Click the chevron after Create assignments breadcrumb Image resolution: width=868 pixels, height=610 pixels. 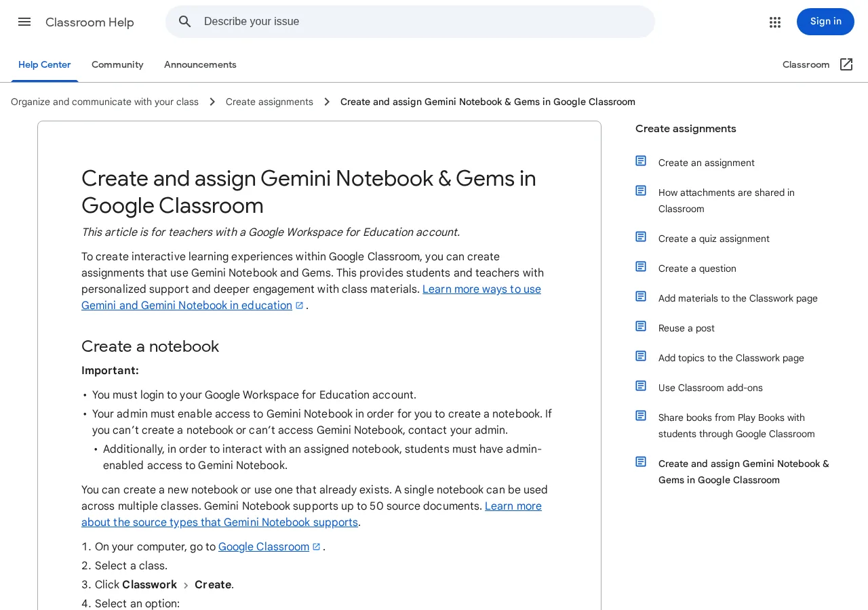[327, 102]
